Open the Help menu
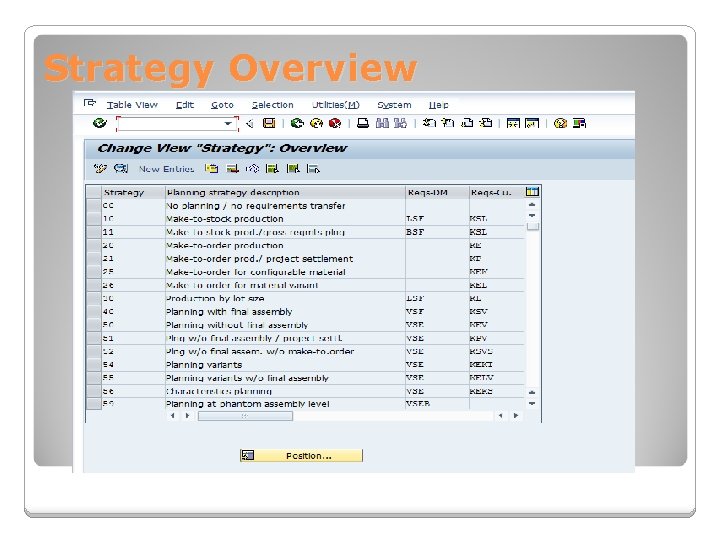Screen dimensions: 720x540 pyautogui.click(x=439, y=105)
